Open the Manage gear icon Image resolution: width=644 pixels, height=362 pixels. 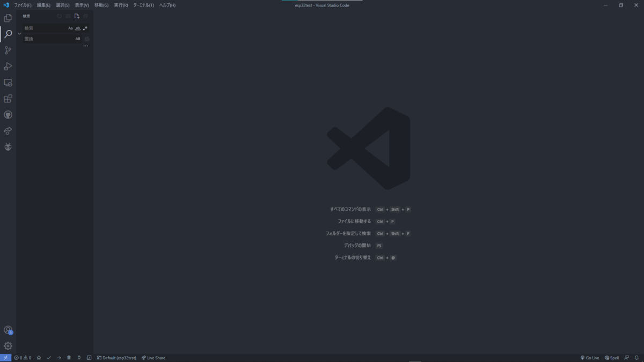(x=8, y=346)
